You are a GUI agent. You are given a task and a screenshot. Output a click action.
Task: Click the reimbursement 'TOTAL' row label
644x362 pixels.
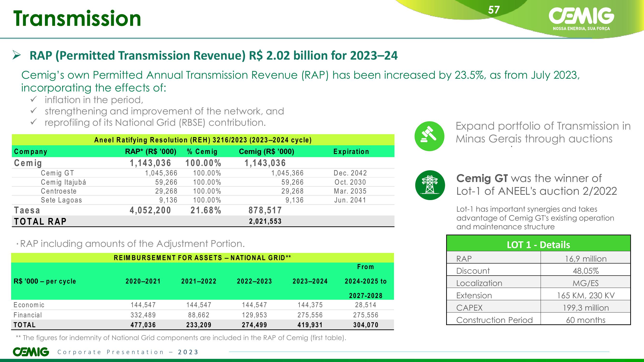[x=24, y=325]
